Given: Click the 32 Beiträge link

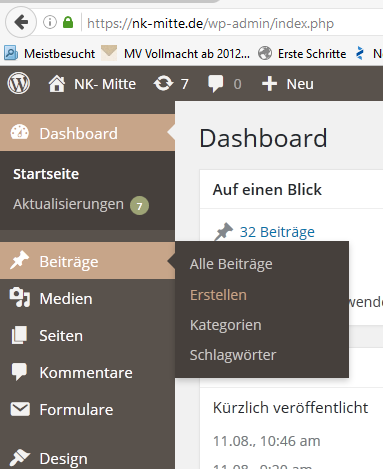Looking at the screenshot, I should pos(277,232).
